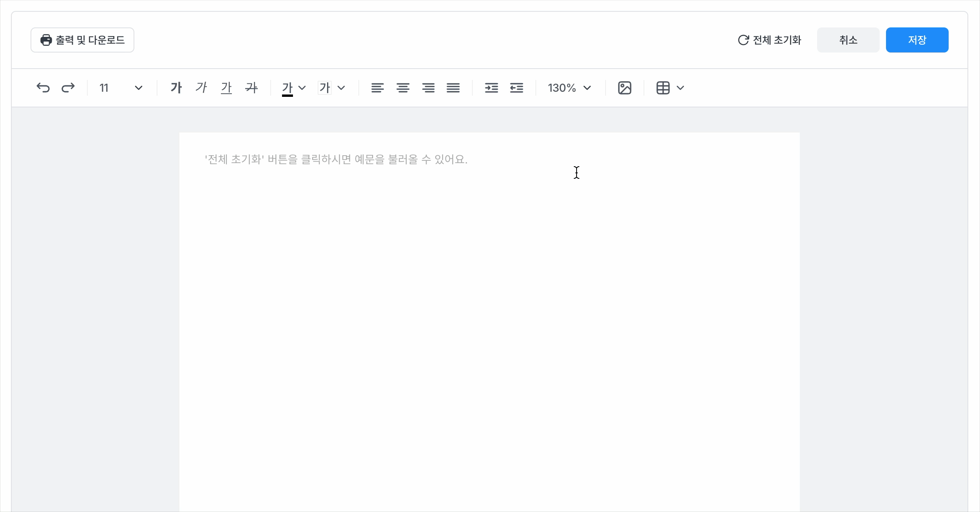The height and width of the screenshot is (512, 980).
Task: Toggle bold 가 formatting
Action: click(176, 87)
